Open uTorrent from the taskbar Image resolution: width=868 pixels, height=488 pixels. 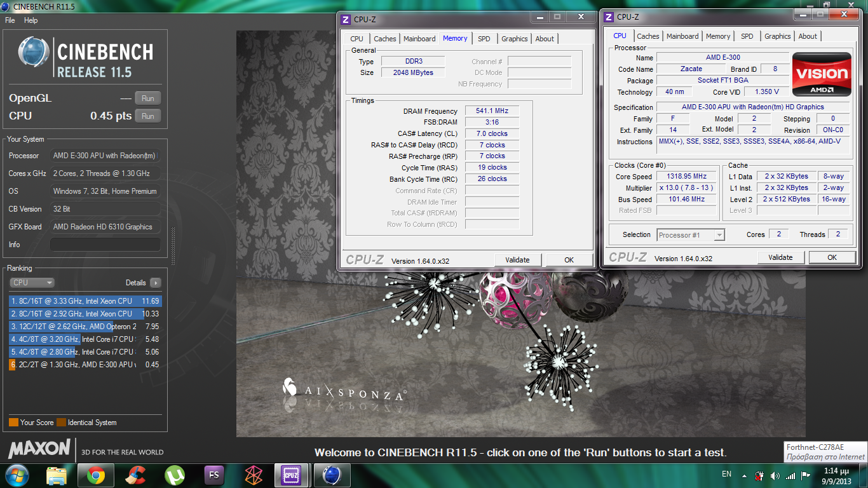175,475
